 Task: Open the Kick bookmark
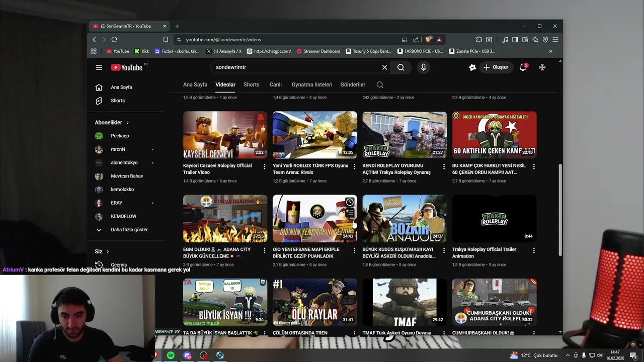point(142,51)
